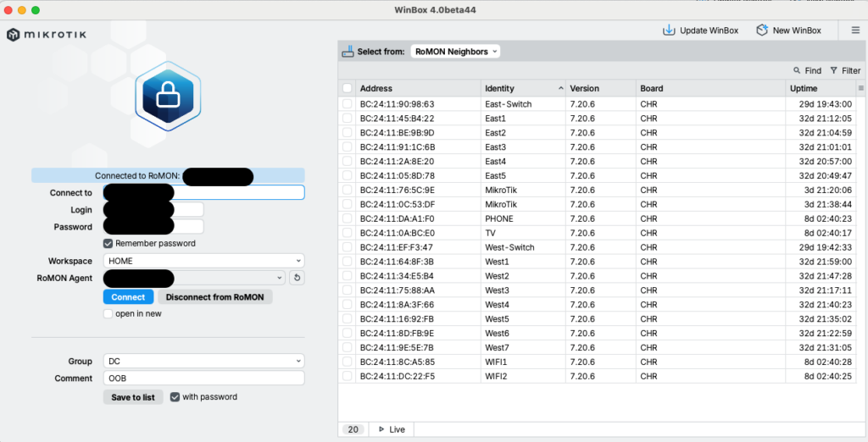868x442 pixels.
Task: Click the MikroTik logo
Action: 47,35
